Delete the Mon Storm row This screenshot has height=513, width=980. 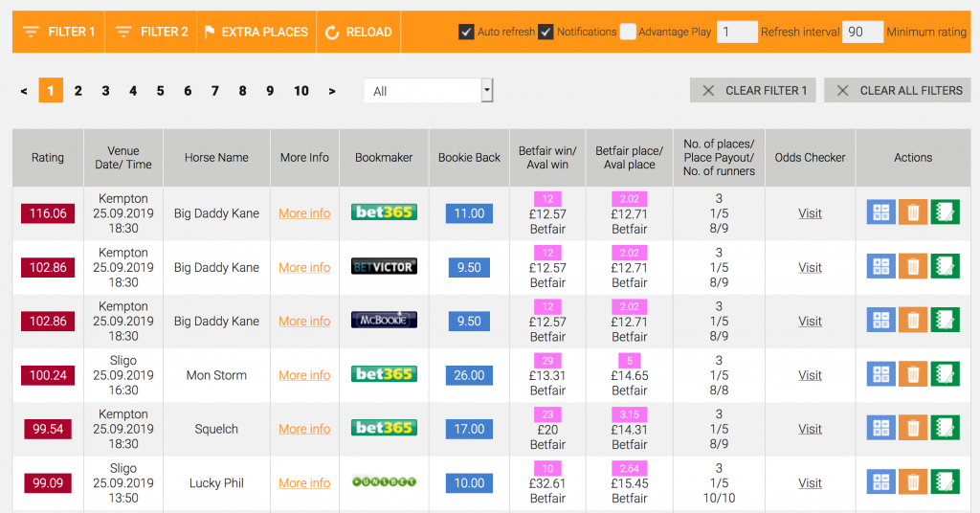point(912,375)
